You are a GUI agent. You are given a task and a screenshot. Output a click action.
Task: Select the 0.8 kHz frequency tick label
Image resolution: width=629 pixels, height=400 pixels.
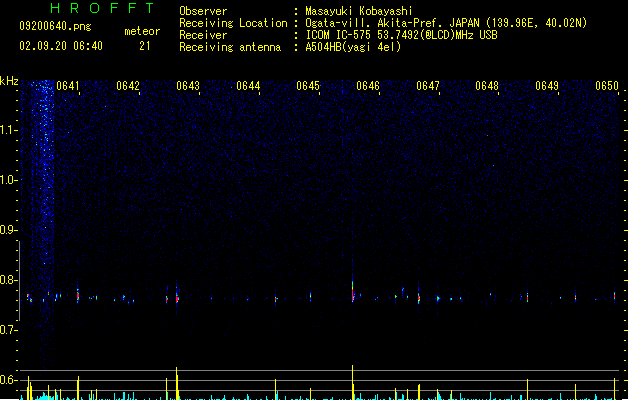(8, 280)
